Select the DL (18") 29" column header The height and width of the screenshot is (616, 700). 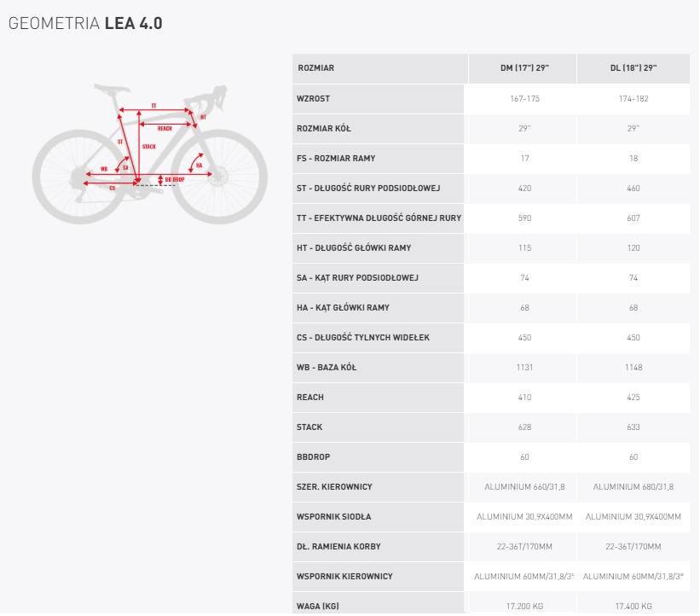pyautogui.click(x=633, y=68)
